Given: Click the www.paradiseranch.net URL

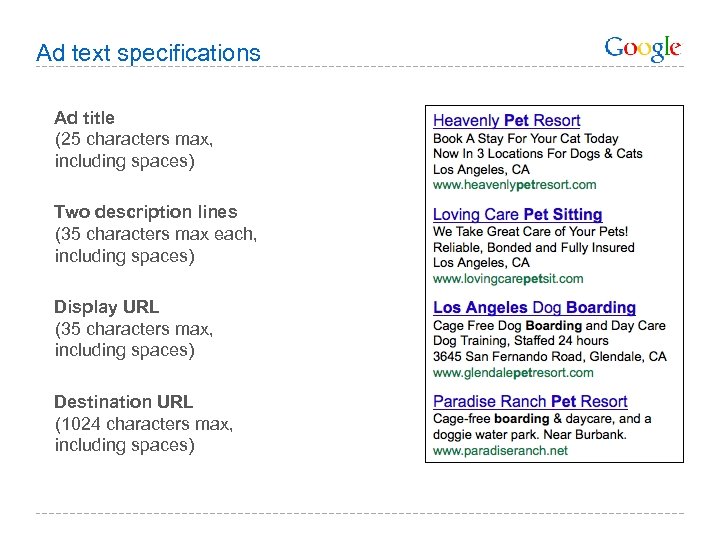Looking at the screenshot, I should (500, 451).
